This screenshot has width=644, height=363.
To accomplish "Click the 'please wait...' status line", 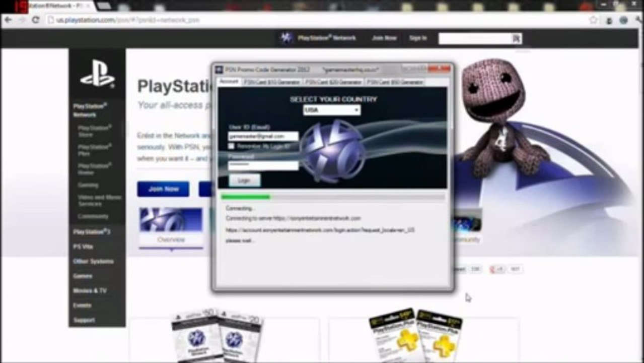I will [x=240, y=240].
